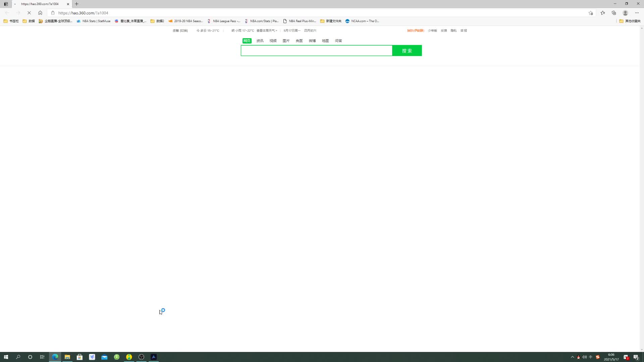Open the Settings and more menu

click(x=637, y=13)
